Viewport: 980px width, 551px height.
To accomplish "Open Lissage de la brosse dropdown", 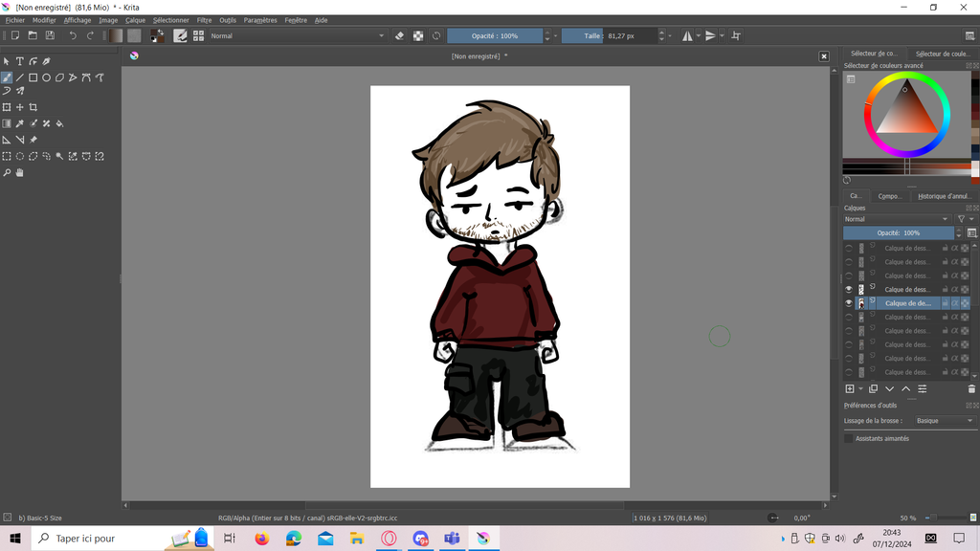I will click(944, 421).
